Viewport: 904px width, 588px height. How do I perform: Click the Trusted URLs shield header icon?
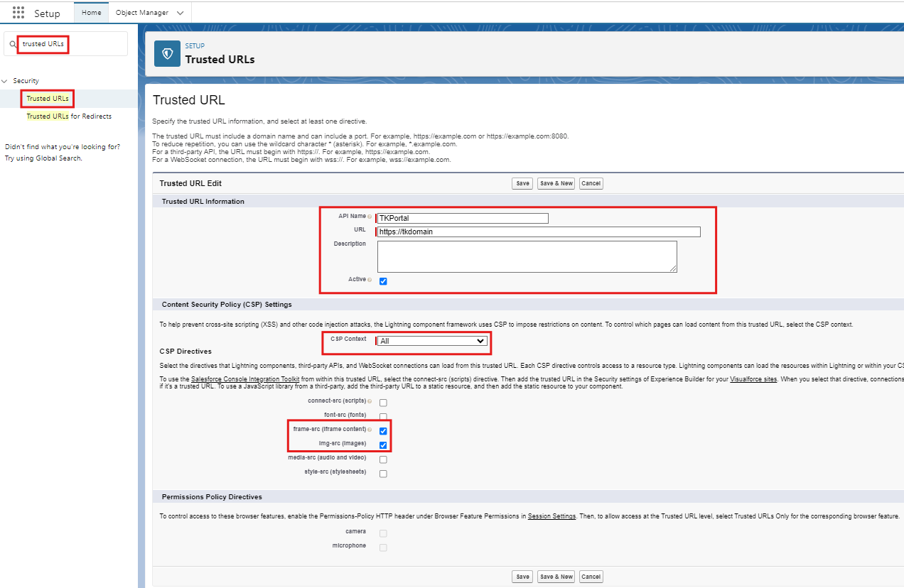click(167, 53)
